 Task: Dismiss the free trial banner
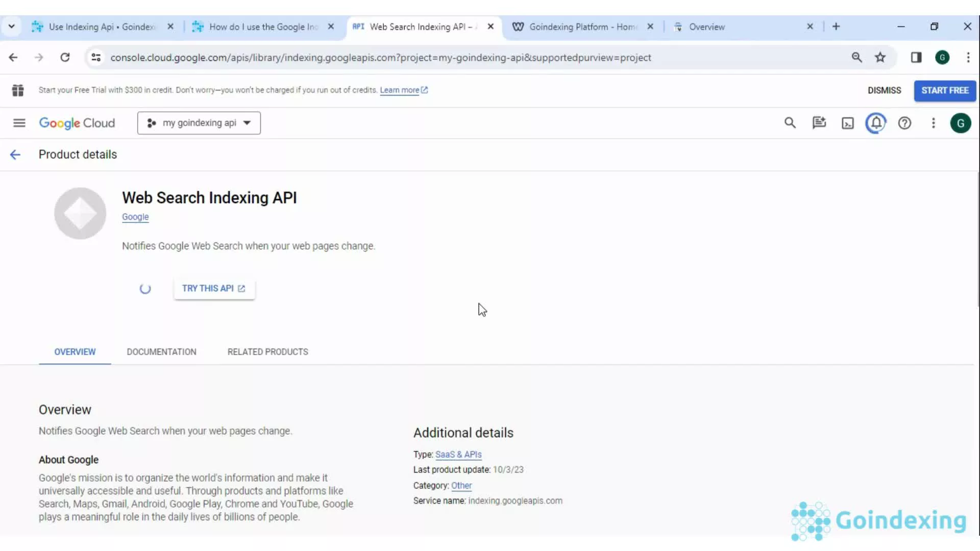click(884, 90)
